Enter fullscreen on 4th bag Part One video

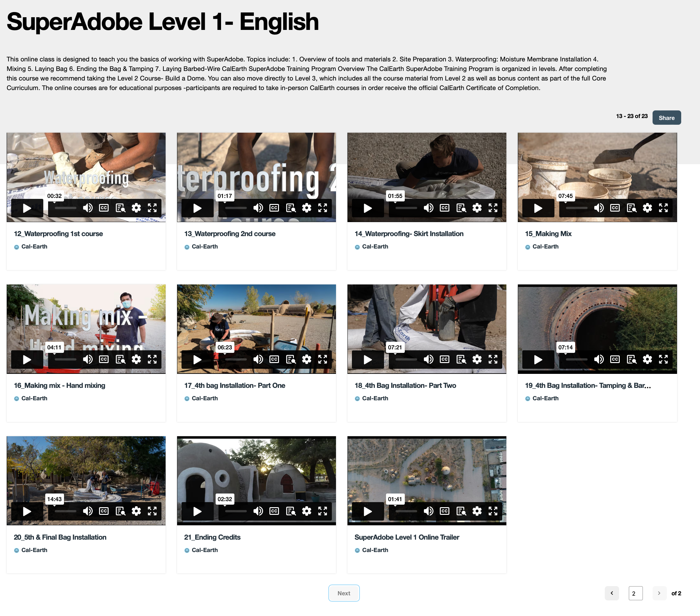click(323, 359)
